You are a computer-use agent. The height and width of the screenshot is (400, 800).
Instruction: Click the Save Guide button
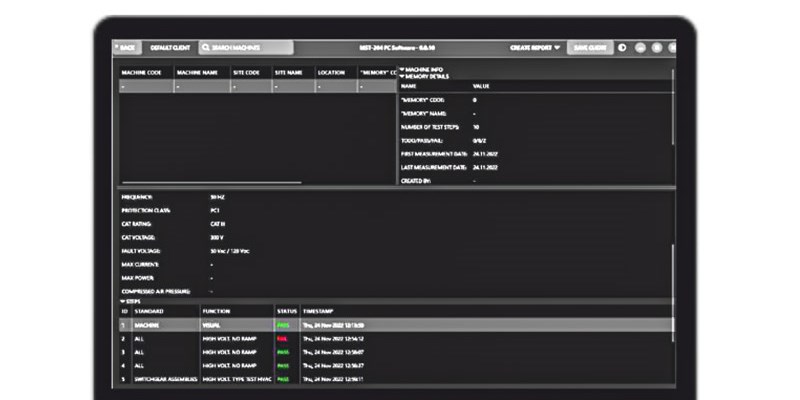point(589,47)
